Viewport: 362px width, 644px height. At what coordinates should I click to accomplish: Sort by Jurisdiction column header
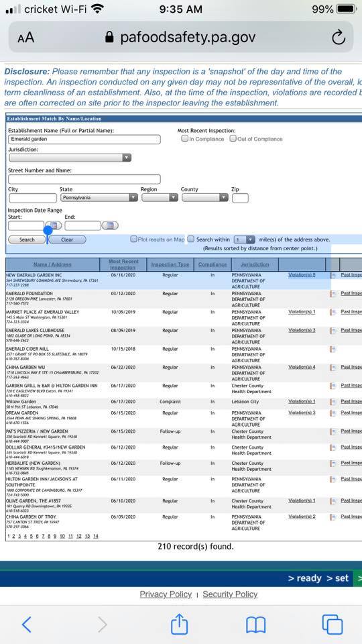tap(255, 264)
